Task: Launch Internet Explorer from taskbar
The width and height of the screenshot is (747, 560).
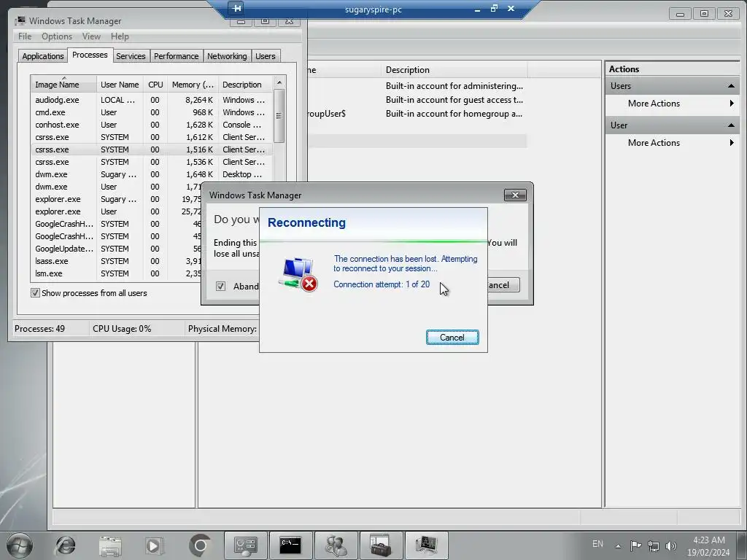Action: (65, 545)
